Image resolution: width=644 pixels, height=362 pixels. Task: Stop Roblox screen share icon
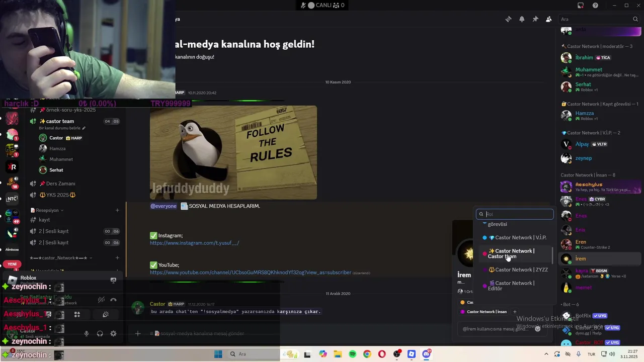pos(113,280)
